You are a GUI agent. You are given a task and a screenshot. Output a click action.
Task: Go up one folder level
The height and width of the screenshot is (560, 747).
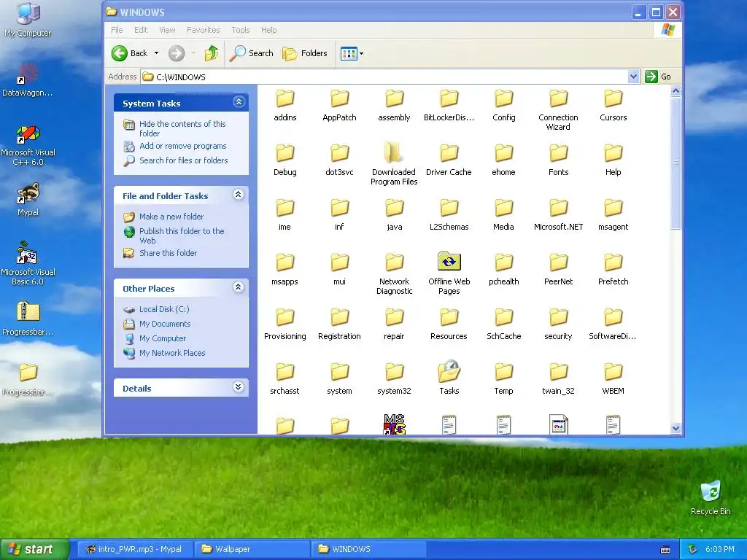click(212, 53)
